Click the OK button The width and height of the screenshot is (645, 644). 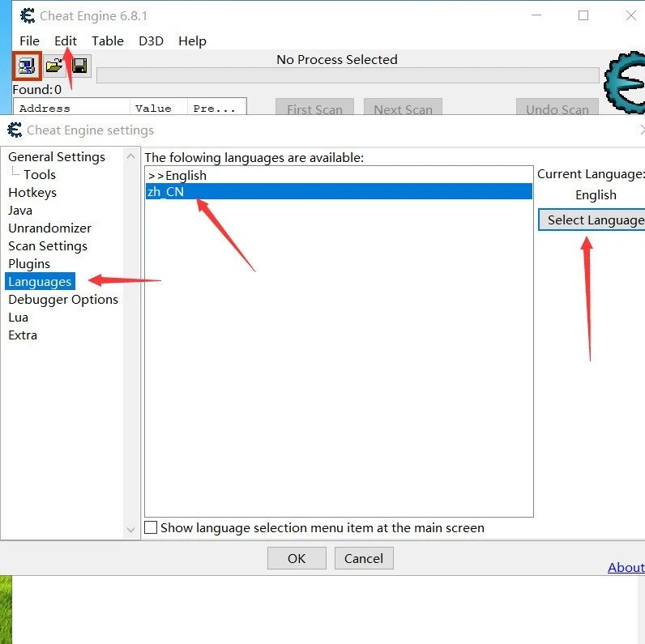click(x=297, y=558)
